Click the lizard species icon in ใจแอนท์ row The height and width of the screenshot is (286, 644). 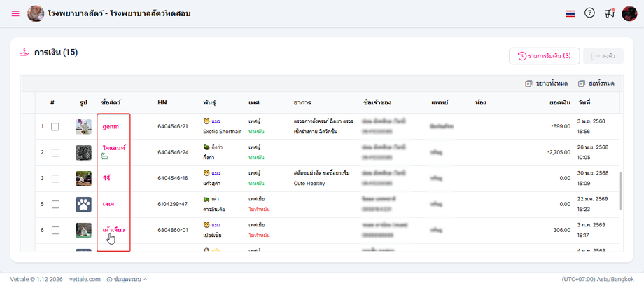click(x=206, y=147)
